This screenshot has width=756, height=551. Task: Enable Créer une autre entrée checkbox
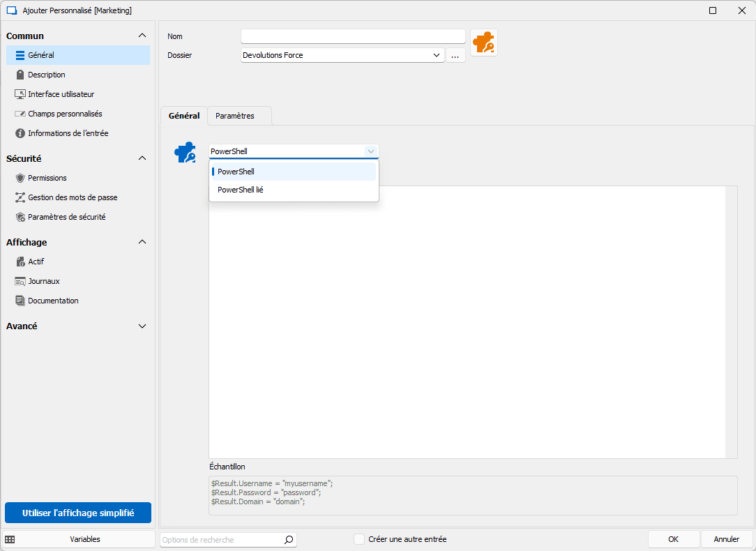tap(359, 539)
